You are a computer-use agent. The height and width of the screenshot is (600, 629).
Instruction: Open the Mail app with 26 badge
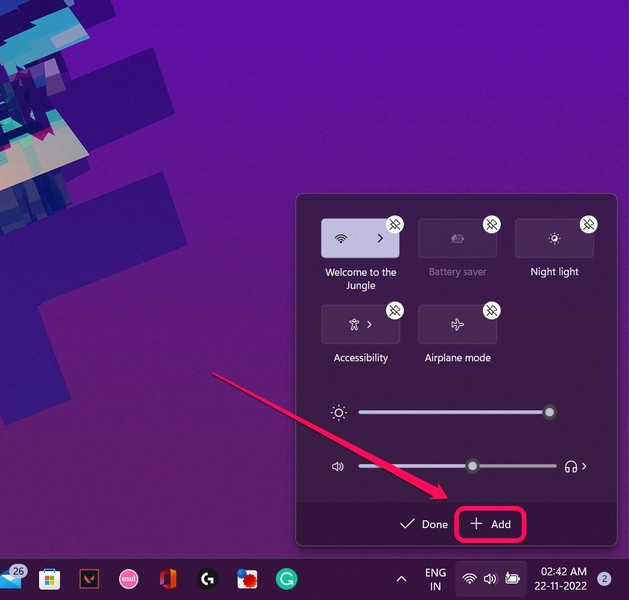(x=12, y=578)
